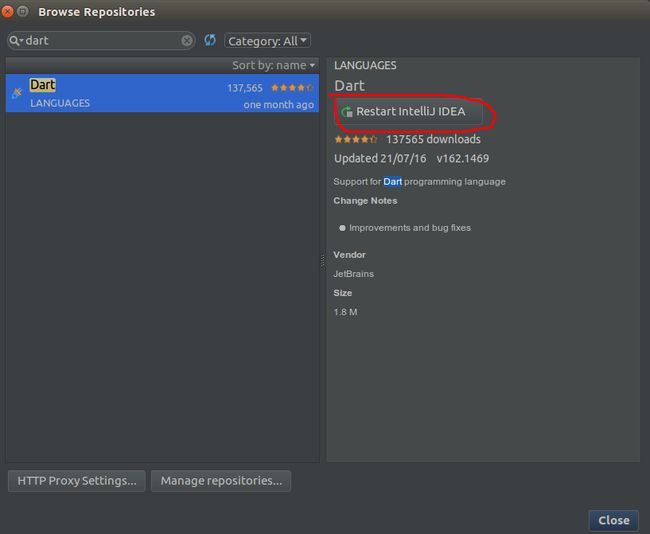
Task: Clear the search field text
Action: (187, 41)
